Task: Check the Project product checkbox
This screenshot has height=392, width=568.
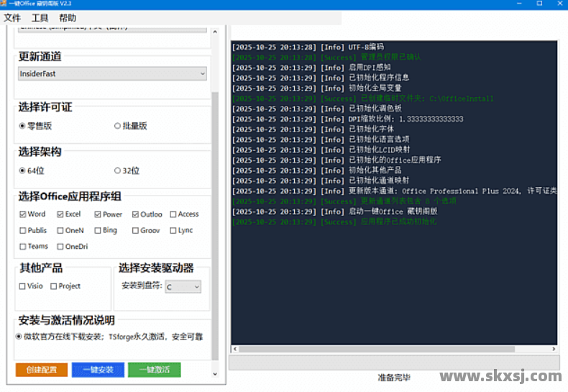Action: click(x=54, y=286)
